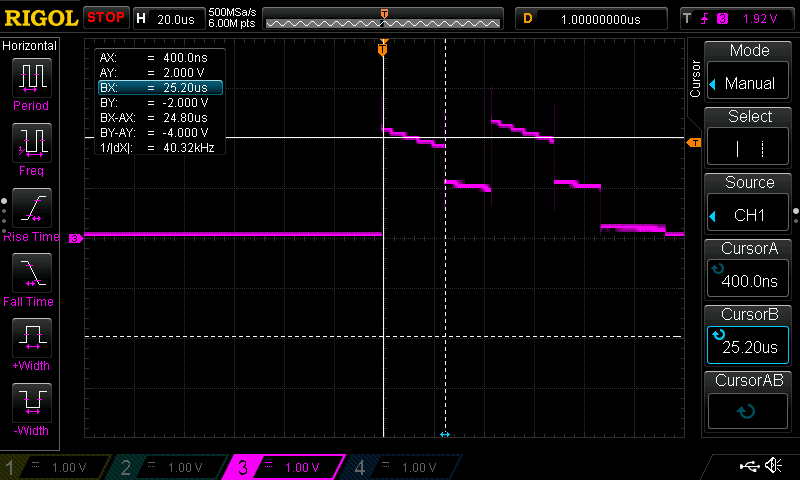This screenshot has height=480, width=800.
Task: Select the Freq measurement icon
Action: tap(32, 142)
